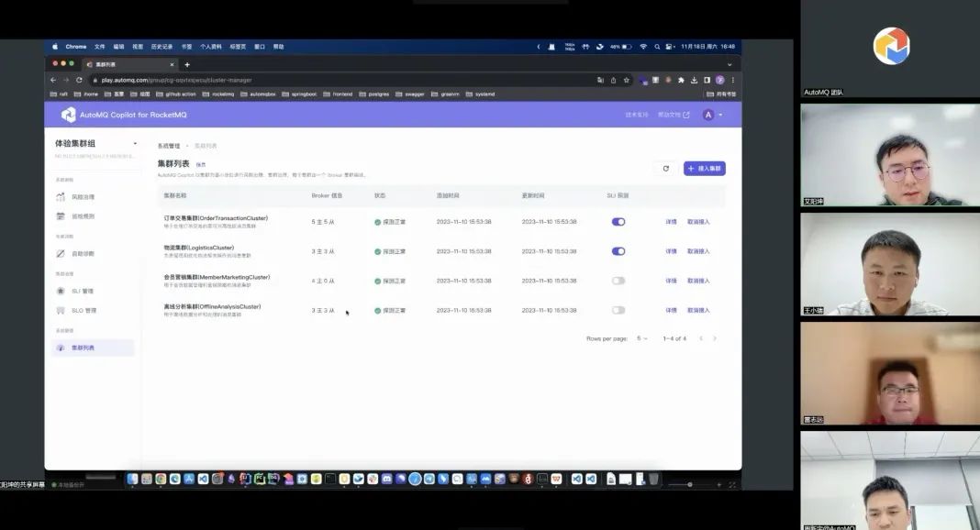The height and width of the screenshot is (530, 980).
Task: Open Chrome three-dot menu
Action: pyautogui.click(x=732, y=80)
